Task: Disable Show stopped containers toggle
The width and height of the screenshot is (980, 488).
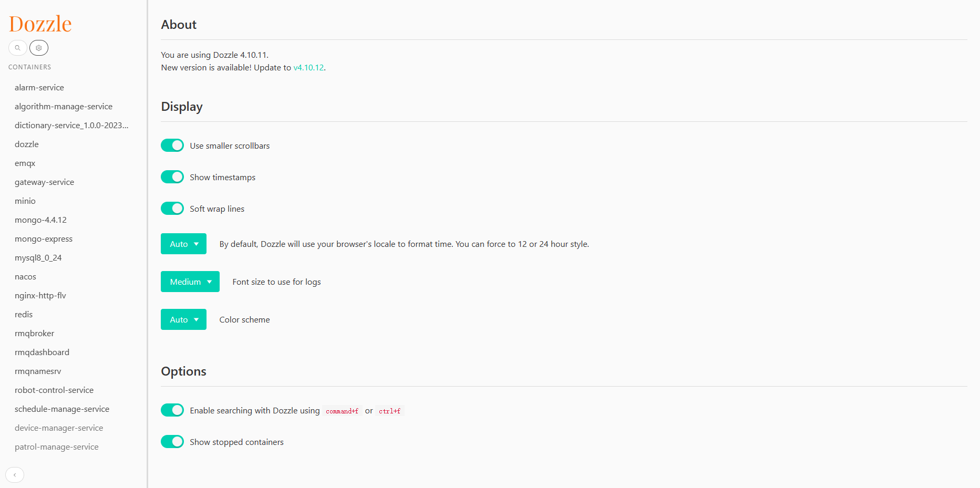Action: [172, 442]
